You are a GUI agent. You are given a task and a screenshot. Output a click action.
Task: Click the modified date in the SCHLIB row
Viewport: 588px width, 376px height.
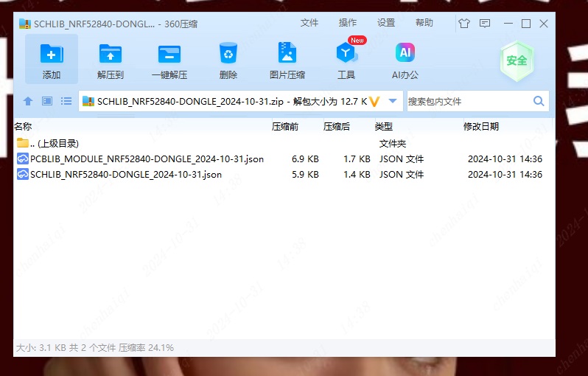(505, 175)
